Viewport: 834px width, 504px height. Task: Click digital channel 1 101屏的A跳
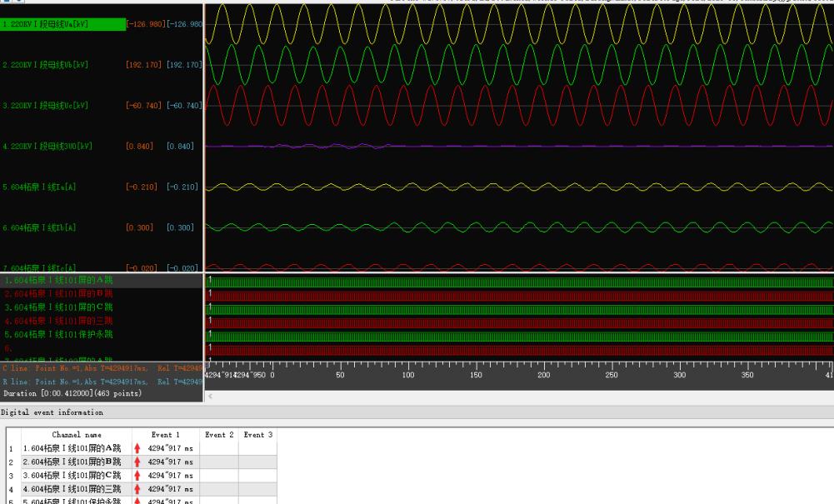(57, 281)
